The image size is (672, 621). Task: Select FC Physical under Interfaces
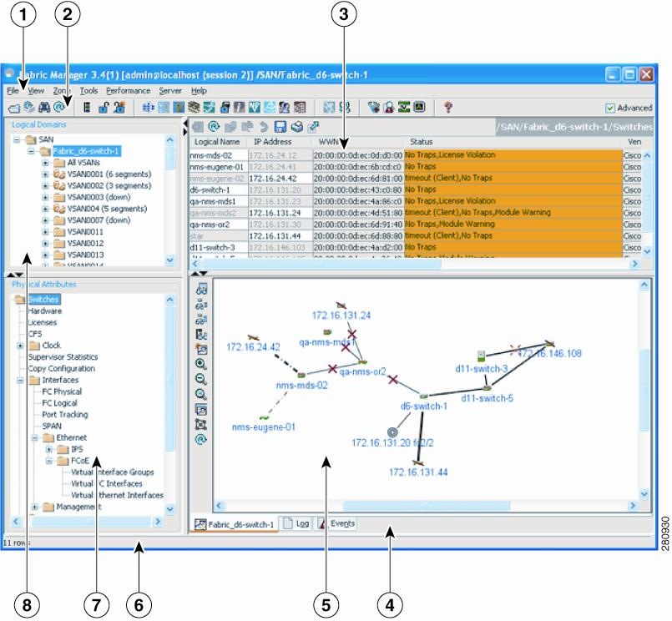coord(62,391)
